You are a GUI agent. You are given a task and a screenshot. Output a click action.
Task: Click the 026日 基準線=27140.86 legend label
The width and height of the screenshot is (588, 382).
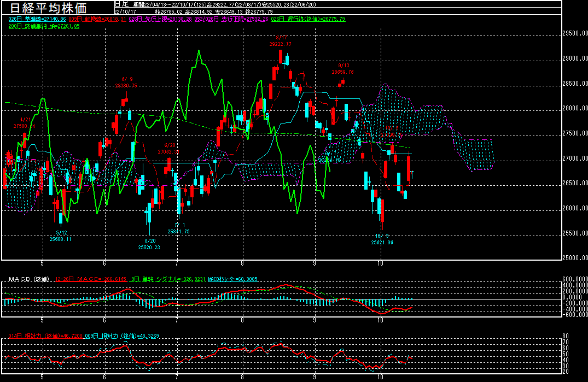[x=37, y=19]
